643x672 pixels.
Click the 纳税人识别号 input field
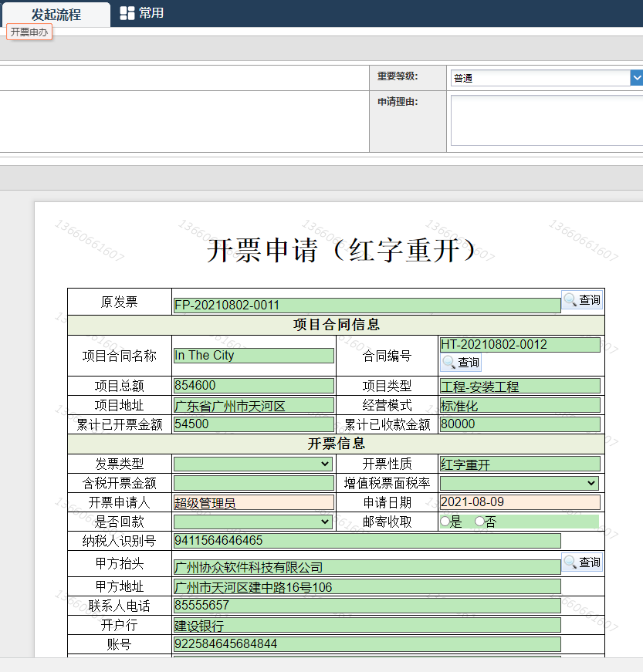pyautogui.click(x=367, y=541)
